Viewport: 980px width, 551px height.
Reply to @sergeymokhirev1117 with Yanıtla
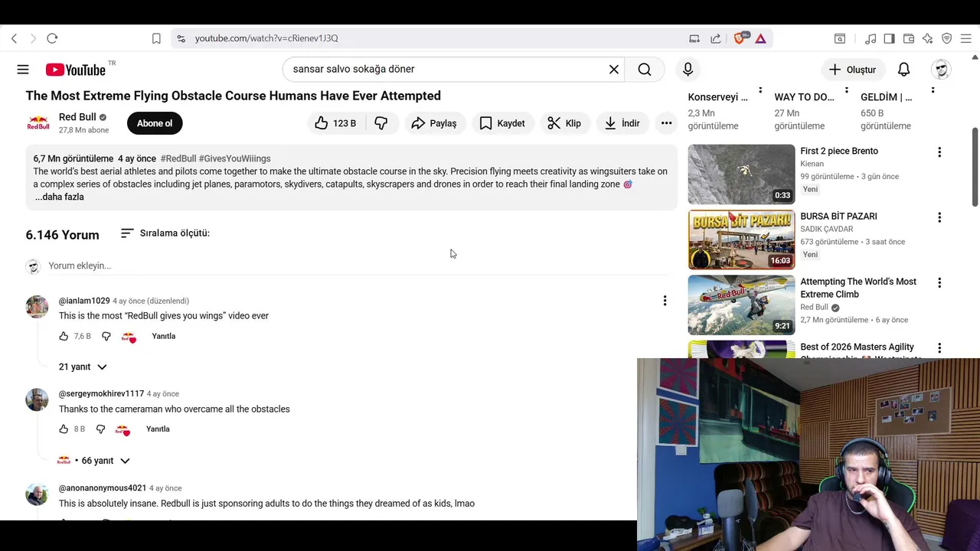pyautogui.click(x=158, y=429)
